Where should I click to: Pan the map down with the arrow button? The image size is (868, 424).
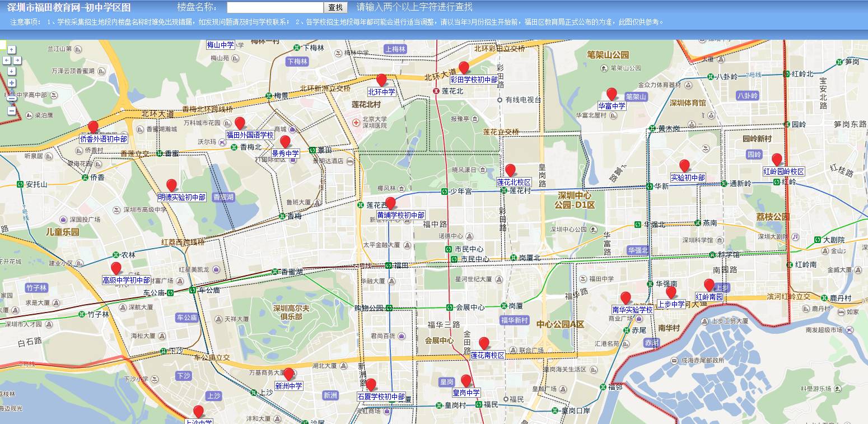pos(12,71)
